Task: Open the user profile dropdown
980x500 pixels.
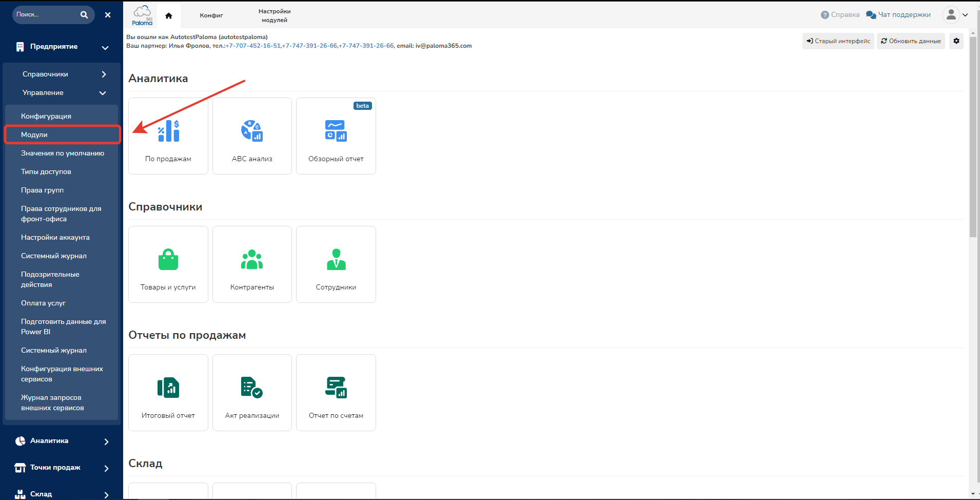Action: click(955, 15)
